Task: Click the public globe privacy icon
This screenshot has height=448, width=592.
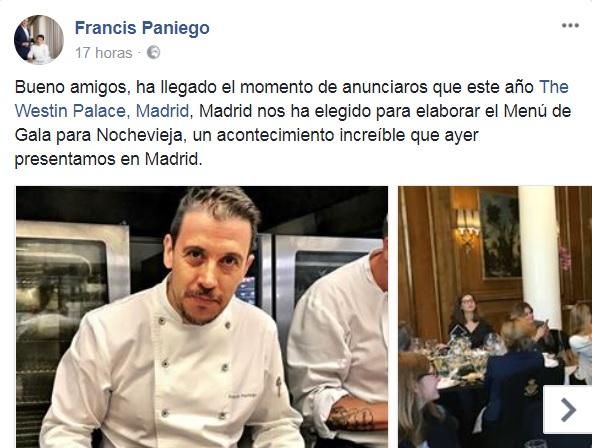Action: coord(153,52)
